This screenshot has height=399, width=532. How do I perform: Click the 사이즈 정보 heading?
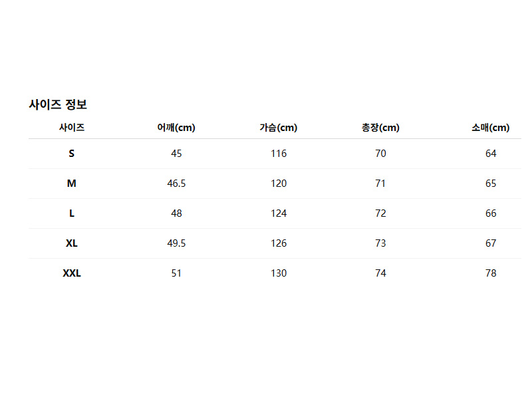coord(58,104)
